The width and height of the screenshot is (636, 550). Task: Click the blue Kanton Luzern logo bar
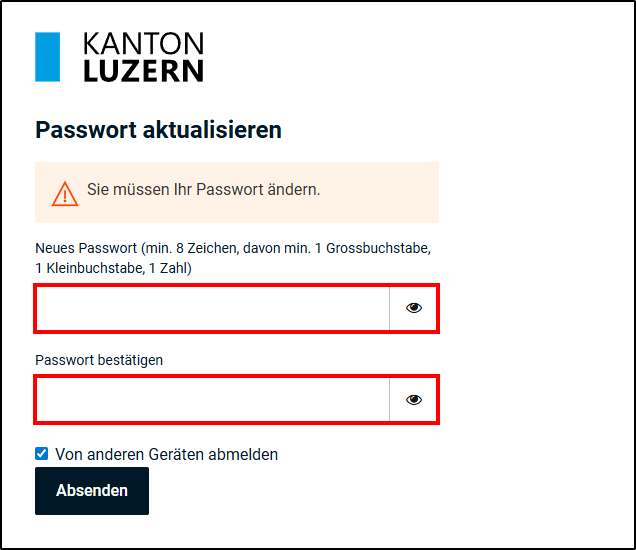click(47, 57)
